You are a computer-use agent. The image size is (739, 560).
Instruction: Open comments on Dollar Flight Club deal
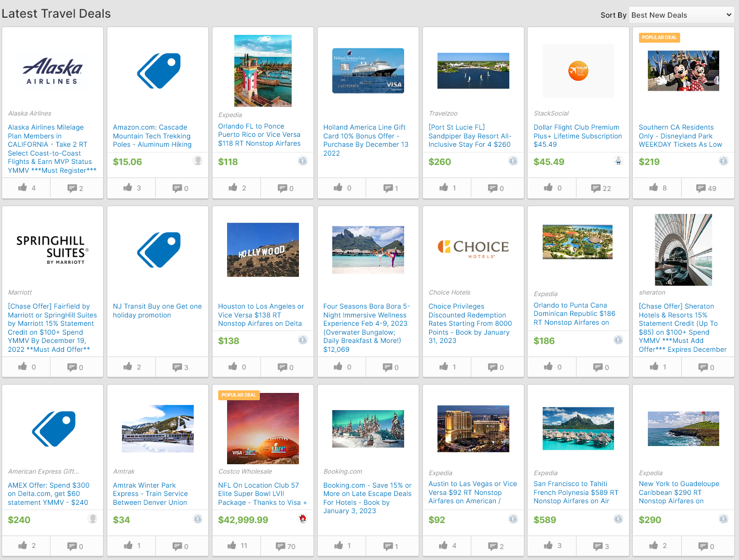[x=602, y=188]
